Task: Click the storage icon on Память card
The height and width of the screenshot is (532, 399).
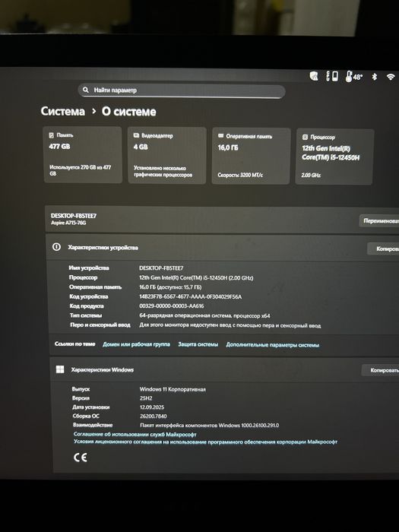Action: click(x=51, y=135)
